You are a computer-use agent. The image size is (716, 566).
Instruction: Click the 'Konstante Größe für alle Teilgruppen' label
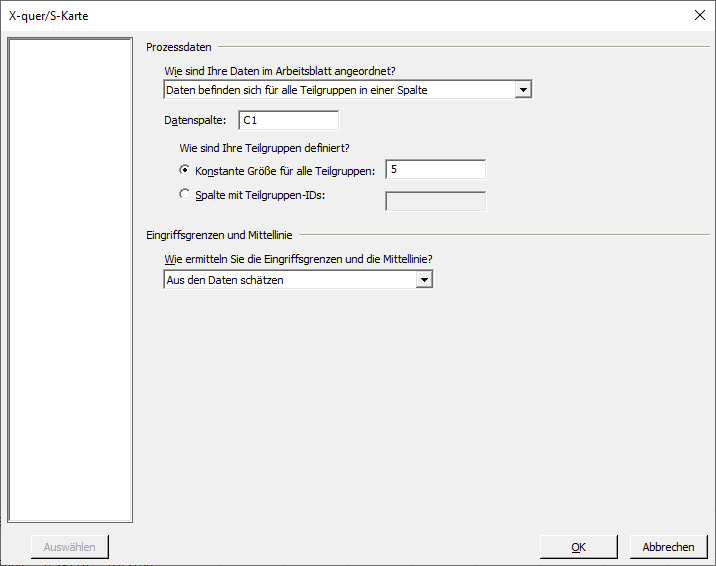[x=285, y=171]
